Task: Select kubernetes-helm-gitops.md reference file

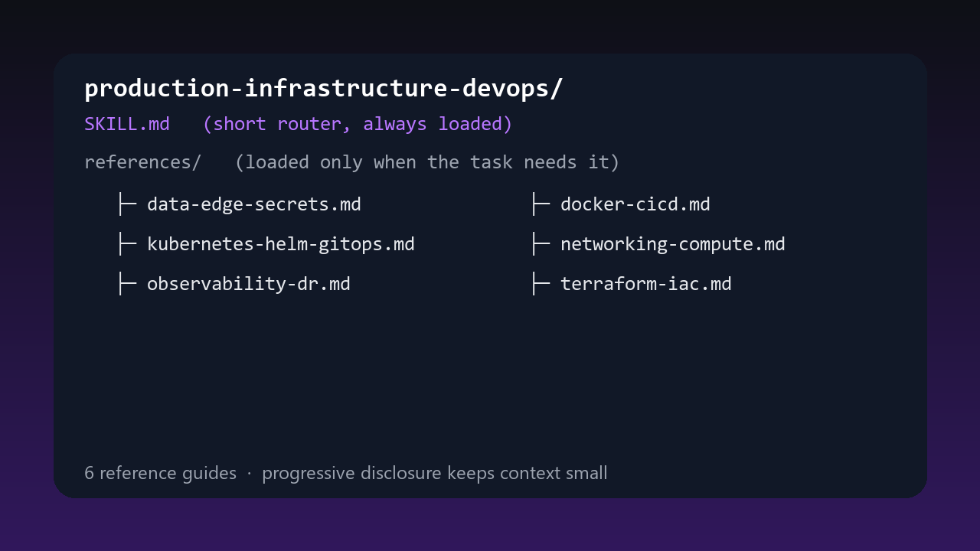Action: pyautogui.click(x=280, y=244)
